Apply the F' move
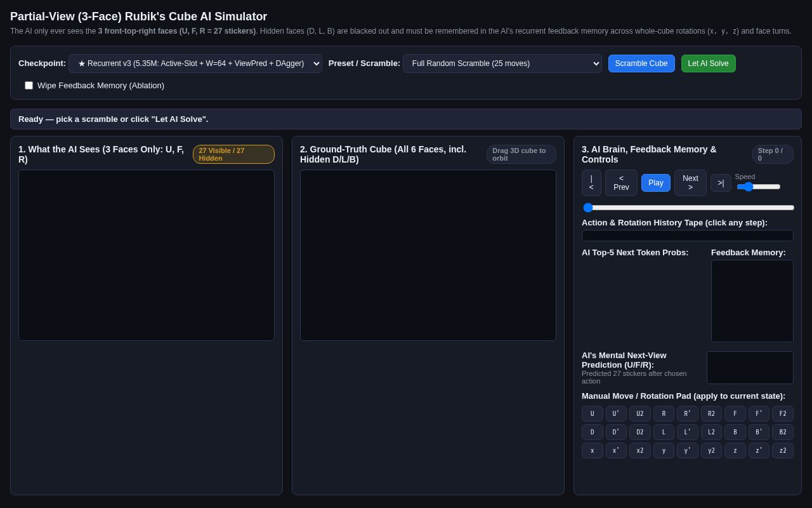Screen dimensions: 812x508 759,414
